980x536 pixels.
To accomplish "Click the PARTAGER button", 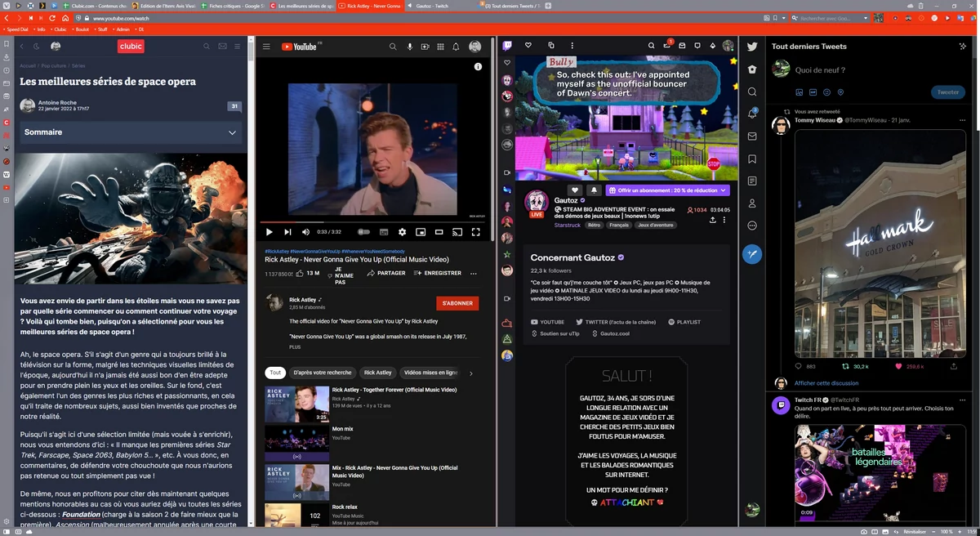I will pos(386,273).
